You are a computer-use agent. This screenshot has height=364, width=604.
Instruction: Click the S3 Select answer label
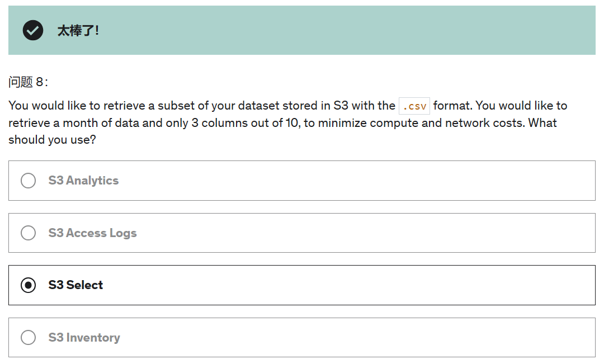(x=75, y=285)
